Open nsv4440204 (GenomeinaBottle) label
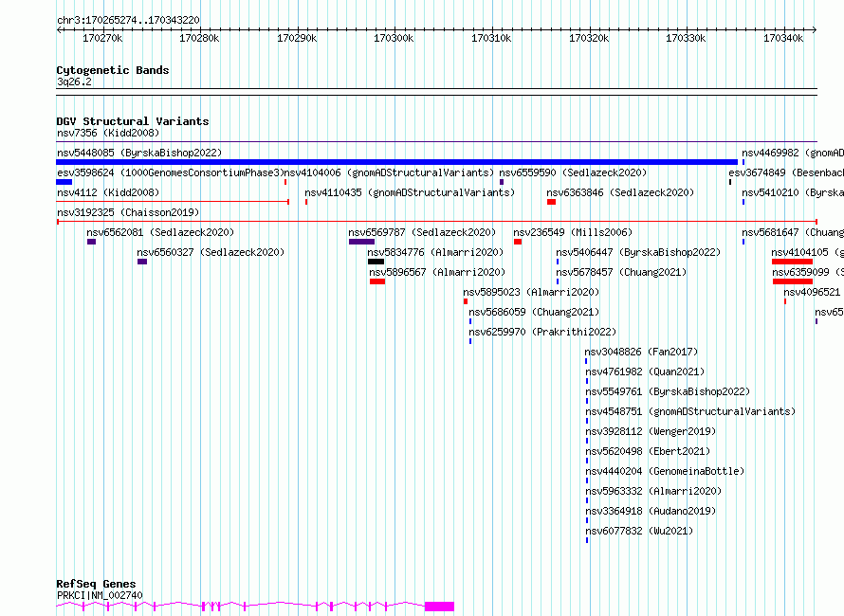This screenshot has height=616, width=844. pyautogui.click(x=665, y=471)
